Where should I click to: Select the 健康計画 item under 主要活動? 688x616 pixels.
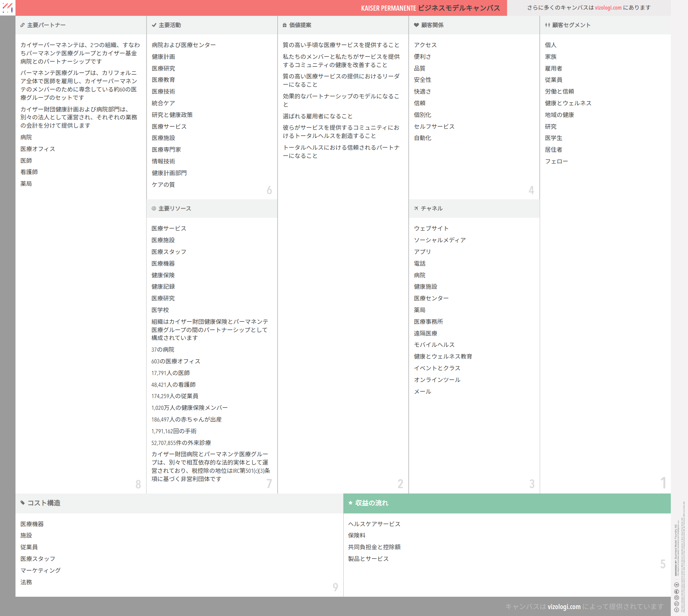[163, 57]
